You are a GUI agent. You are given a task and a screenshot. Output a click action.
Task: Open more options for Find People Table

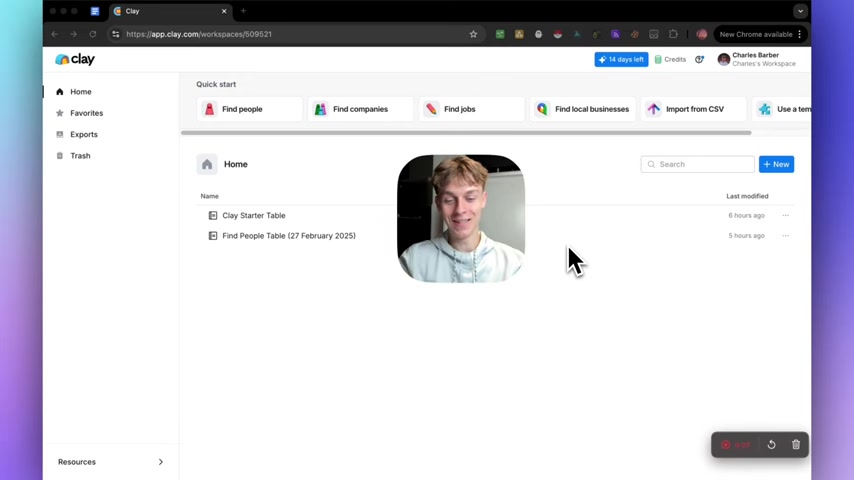point(785,235)
